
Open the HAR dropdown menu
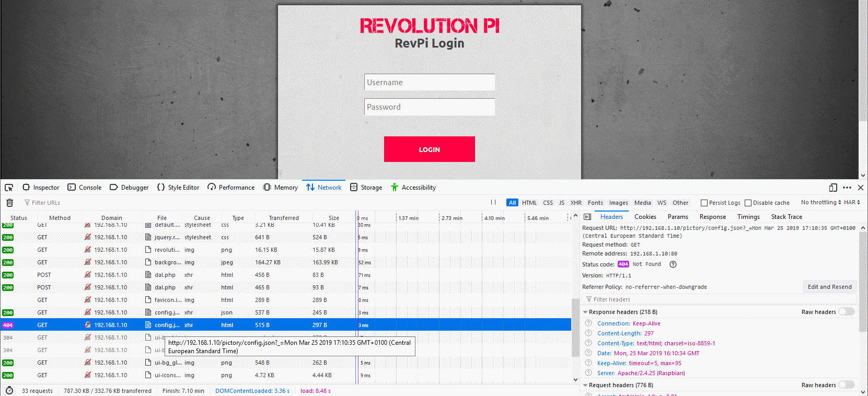pos(852,202)
